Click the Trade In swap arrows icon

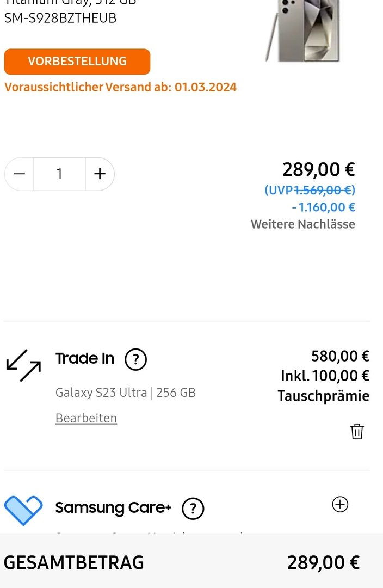23,365
